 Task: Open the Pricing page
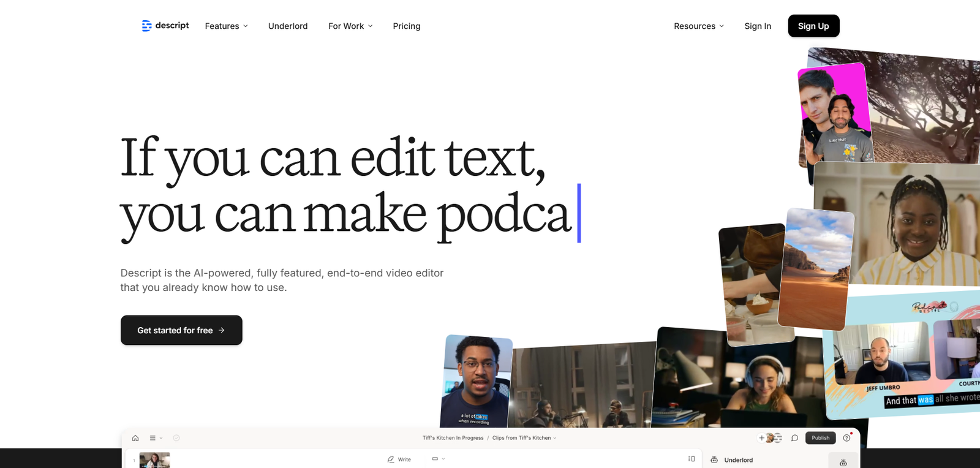coord(407,26)
